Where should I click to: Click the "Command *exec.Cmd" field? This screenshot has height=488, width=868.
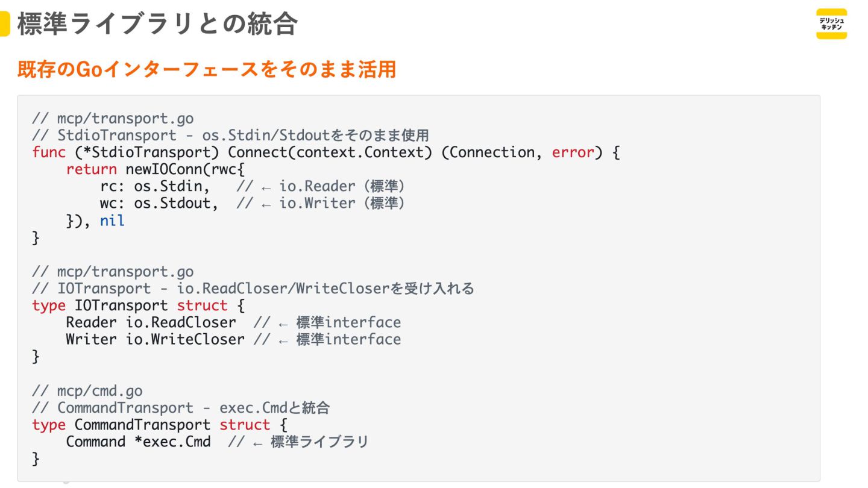138,442
